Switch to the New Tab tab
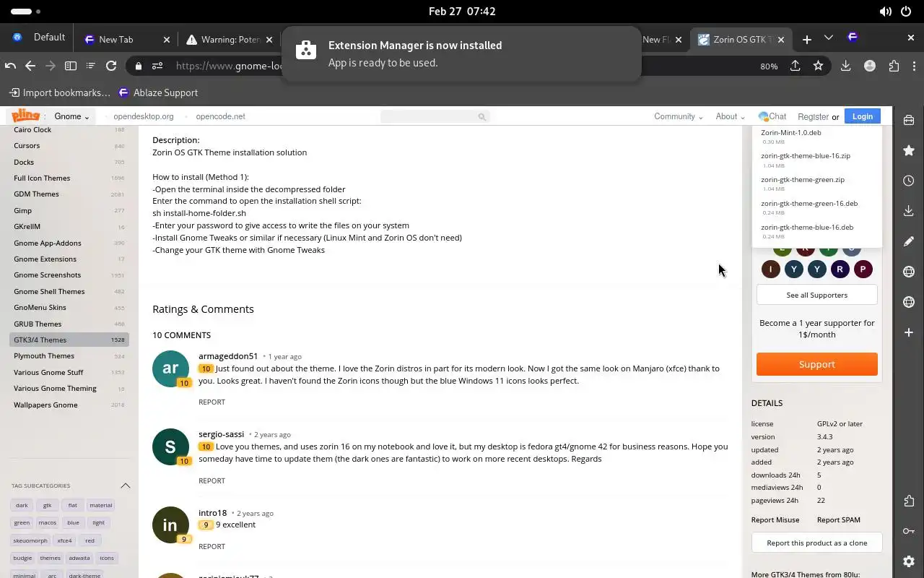The height and width of the screenshot is (578, 924). 127,40
